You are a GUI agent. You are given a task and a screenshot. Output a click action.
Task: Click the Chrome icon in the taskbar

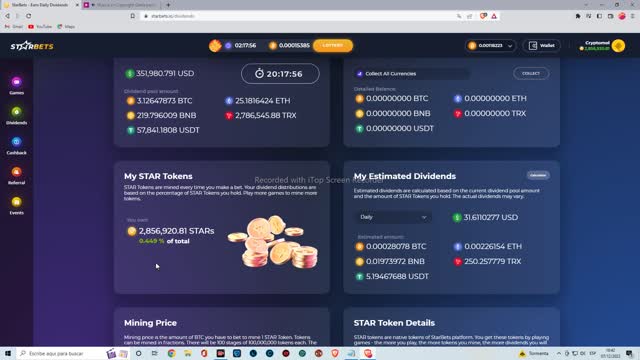pos(171,353)
